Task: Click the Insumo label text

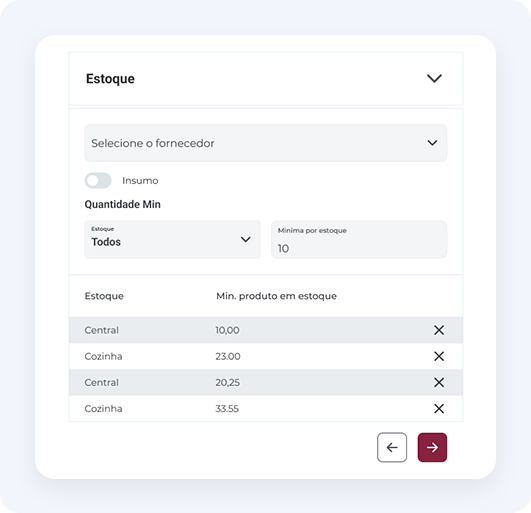Action: (x=140, y=180)
